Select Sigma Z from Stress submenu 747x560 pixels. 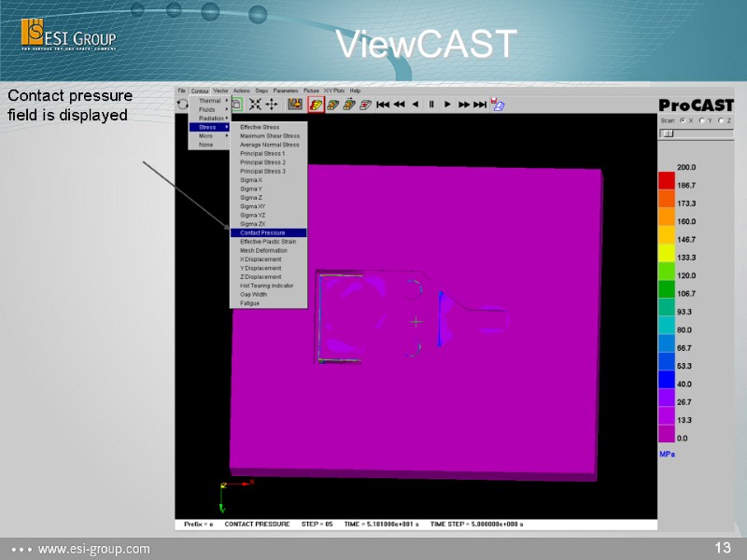click(269, 198)
